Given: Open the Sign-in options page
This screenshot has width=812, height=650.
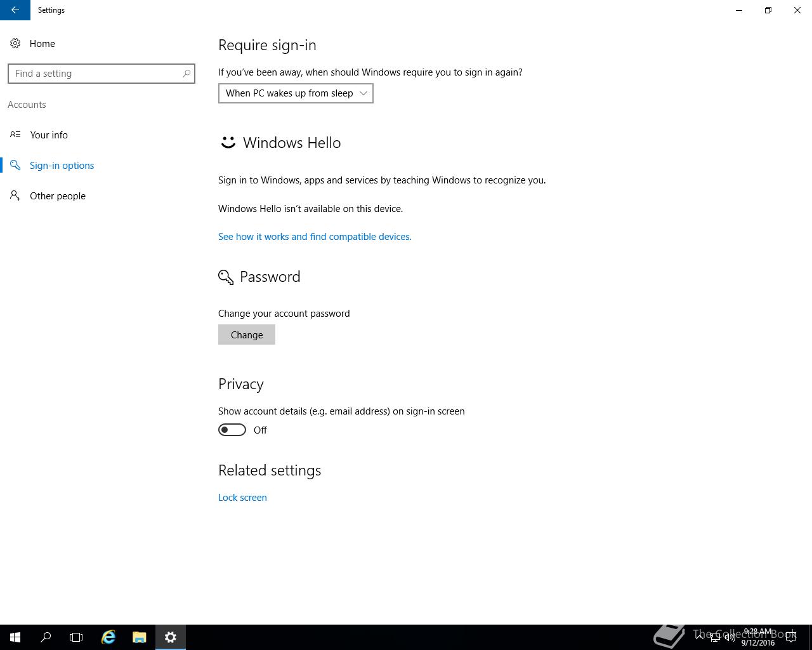Looking at the screenshot, I should pos(62,165).
